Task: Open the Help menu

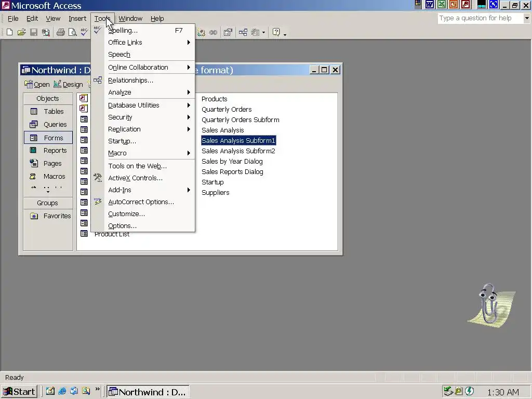Action: [x=157, y=19]
